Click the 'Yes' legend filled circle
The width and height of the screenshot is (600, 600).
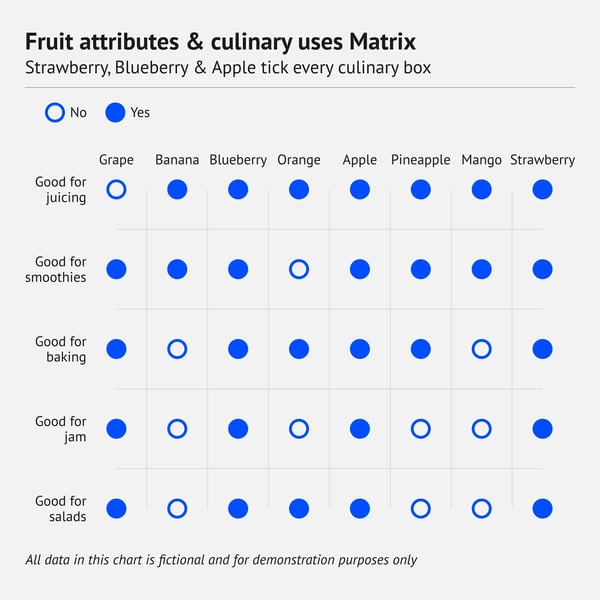click(x=115, y=113)
